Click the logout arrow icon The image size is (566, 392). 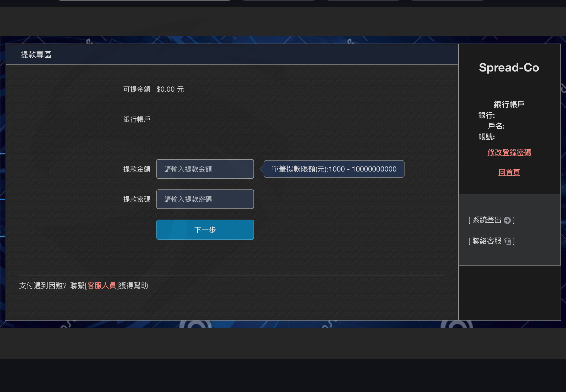point(507,220)
